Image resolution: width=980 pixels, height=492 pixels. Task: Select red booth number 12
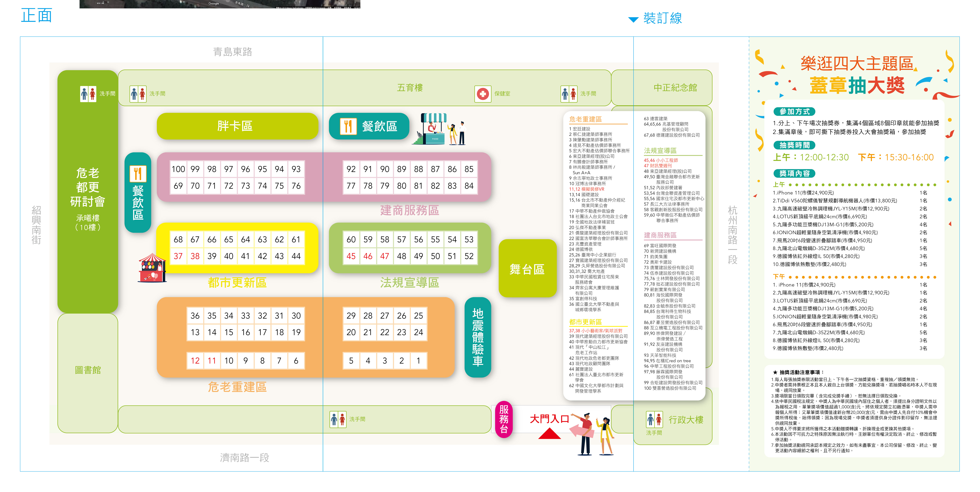(x=195, y=361)
